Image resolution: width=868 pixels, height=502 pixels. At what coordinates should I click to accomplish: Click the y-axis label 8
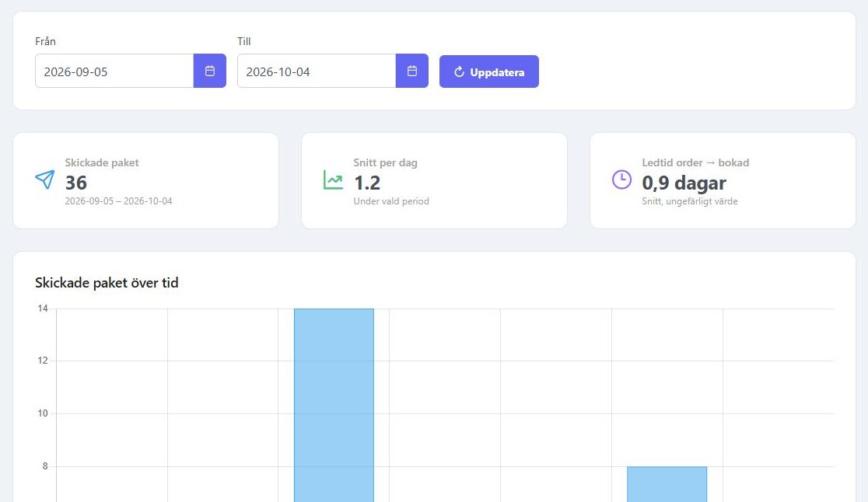click(x=45, y=466)
